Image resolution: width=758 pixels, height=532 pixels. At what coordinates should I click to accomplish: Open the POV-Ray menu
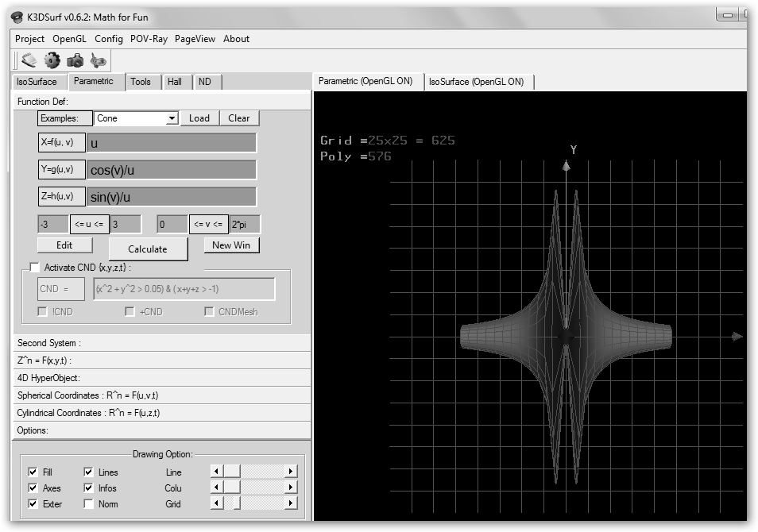pos(149,39)
